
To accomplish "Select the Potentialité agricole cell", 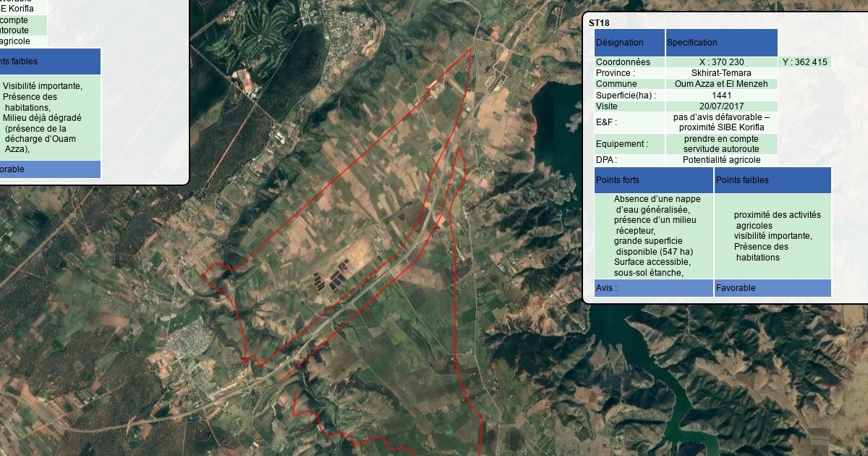I will (721, 160).
